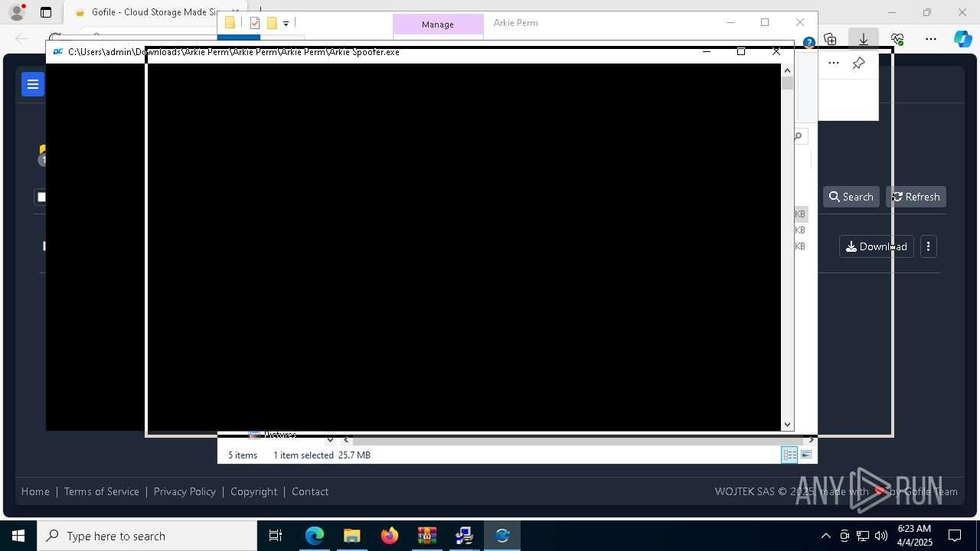Open the Copilot sidebar icon

point(962,39)
